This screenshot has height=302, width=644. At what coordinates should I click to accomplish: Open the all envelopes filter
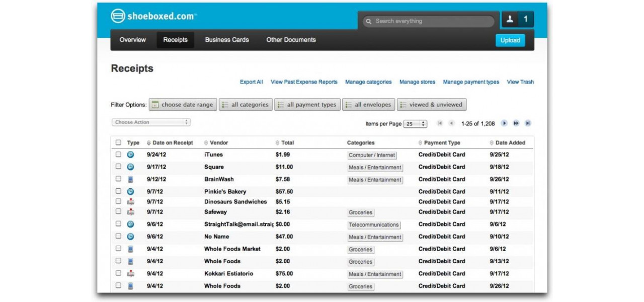coord(369,105)
